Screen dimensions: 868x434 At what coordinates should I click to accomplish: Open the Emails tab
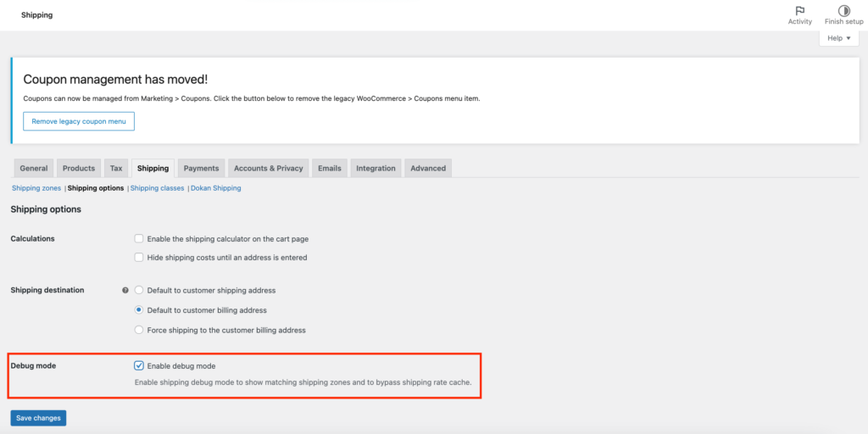(x=330, y=169)
